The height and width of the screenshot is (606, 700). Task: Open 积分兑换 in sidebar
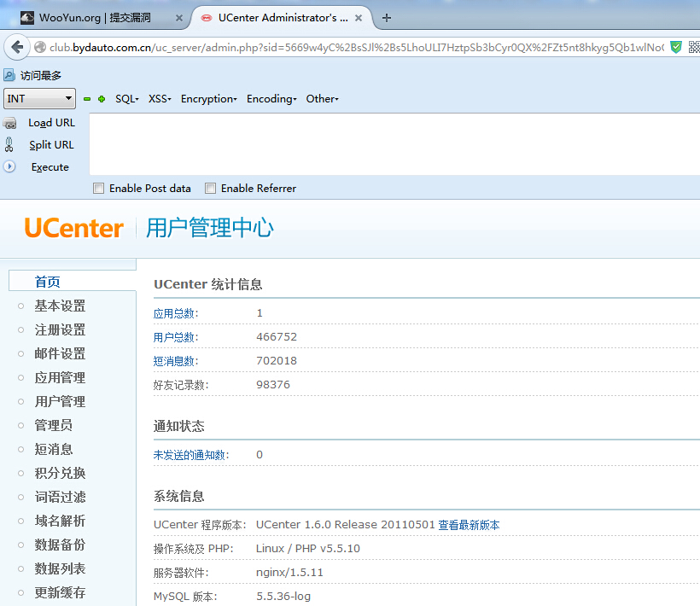coord(60,473)
